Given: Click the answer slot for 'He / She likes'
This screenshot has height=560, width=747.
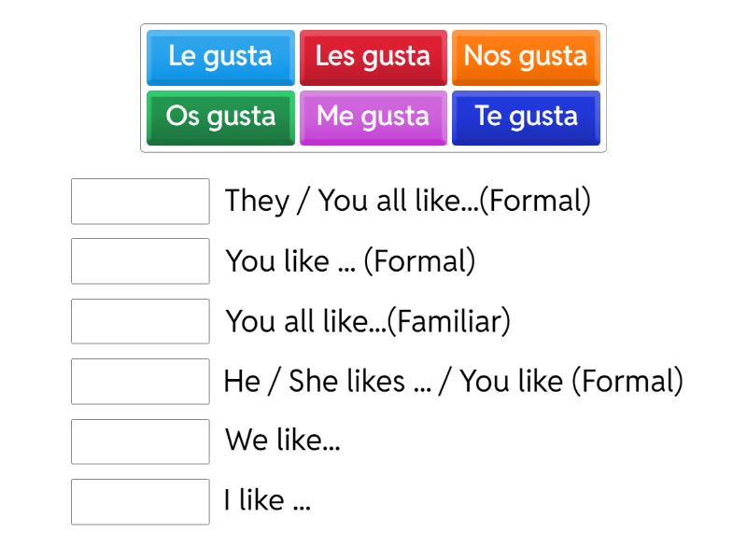Looking at the screenshot, I should [x=139, y=382].
